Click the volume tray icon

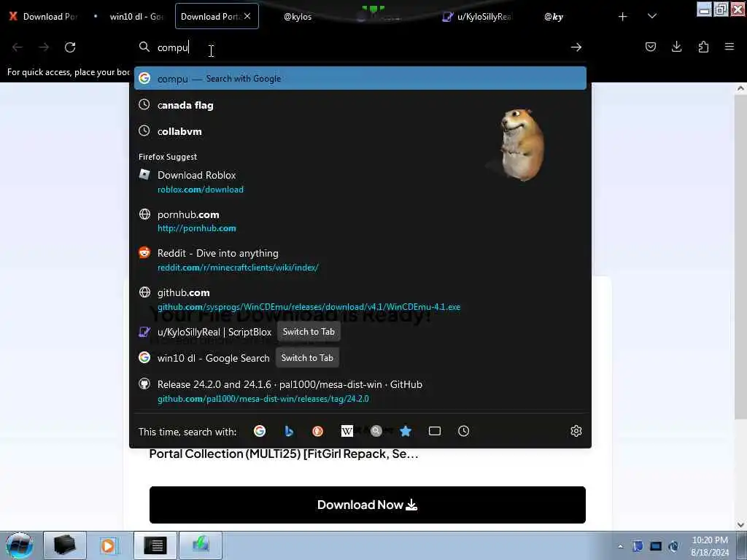click(673, 546)
